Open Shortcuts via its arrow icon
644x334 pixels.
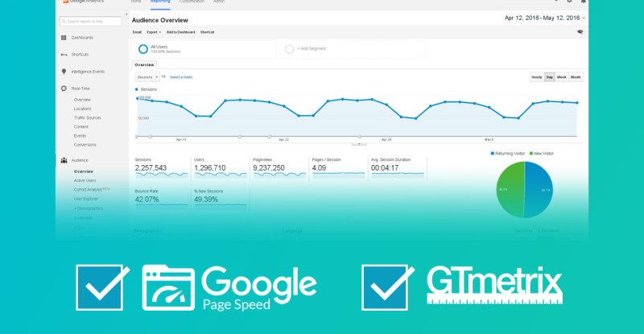click(64, 55)
